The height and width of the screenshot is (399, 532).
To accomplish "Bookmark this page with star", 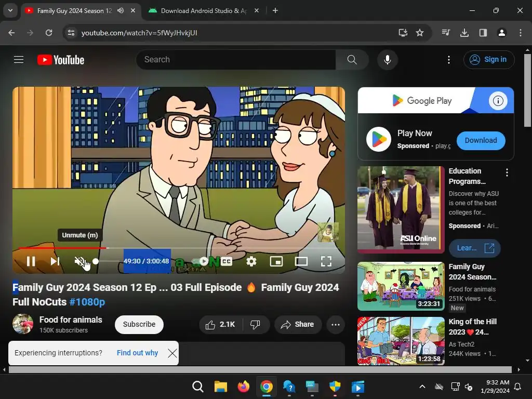I will click(420, 33).
